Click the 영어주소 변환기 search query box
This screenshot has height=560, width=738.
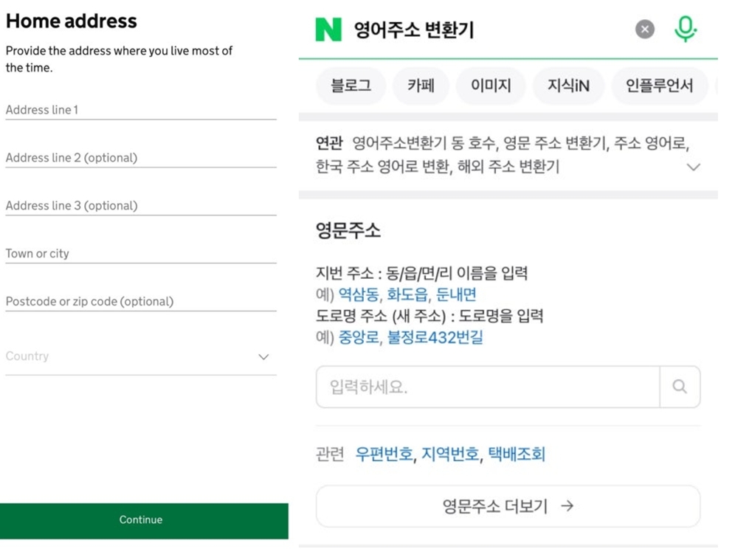(414, 30)
